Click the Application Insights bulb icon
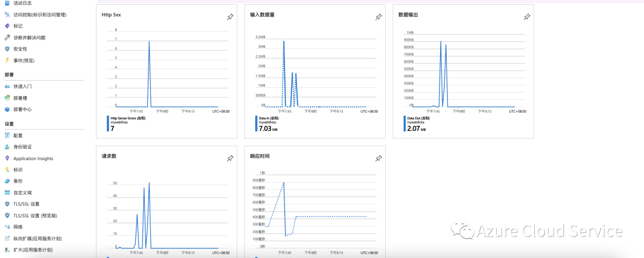Image resolution: width=644 pixels, height=258 pixels. click(7, 158)
